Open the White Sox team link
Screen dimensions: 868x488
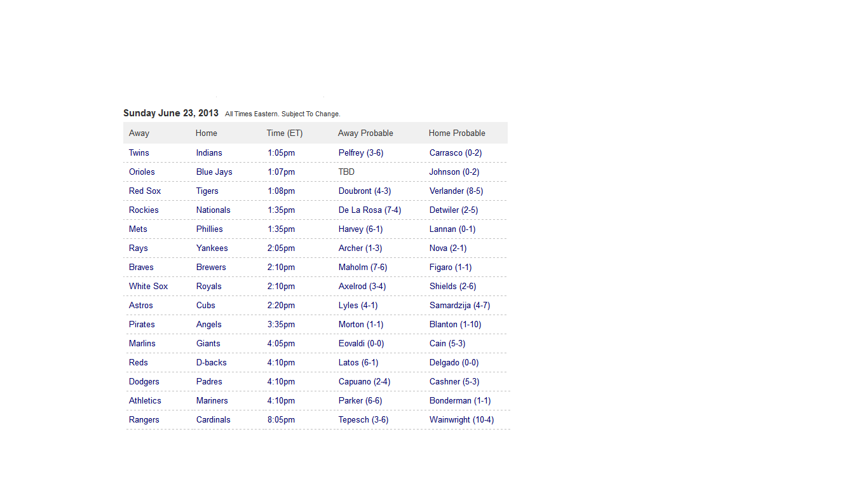(148, 286)
